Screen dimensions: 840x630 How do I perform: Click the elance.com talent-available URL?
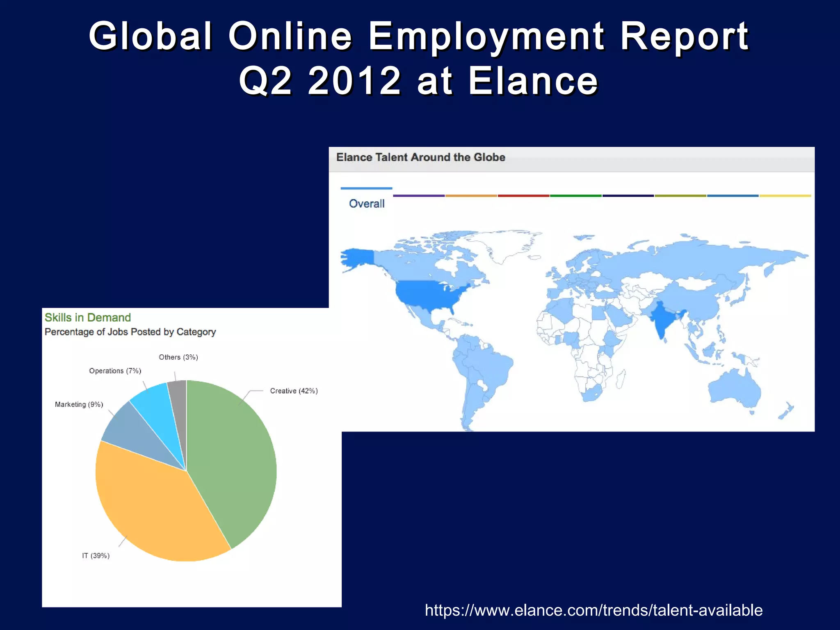[x=593, y=610]
